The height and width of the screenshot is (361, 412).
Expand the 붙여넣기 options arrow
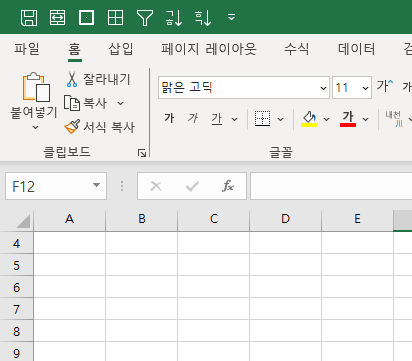tap(35, 127)
